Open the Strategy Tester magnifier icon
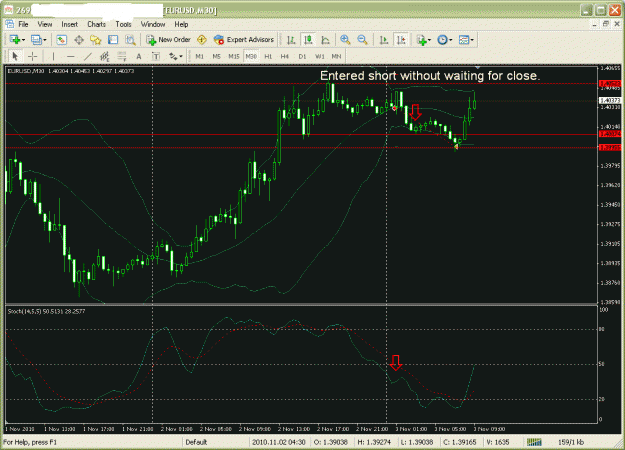 pos(130,39)
